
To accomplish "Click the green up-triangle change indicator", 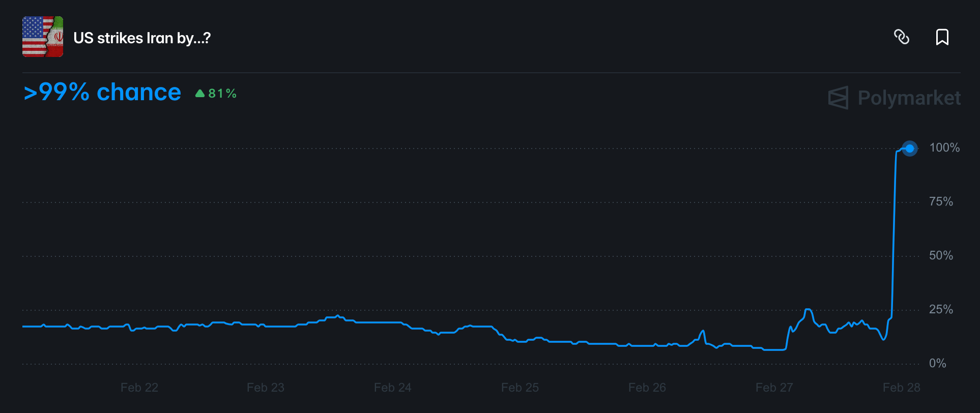I will point(200,93).
